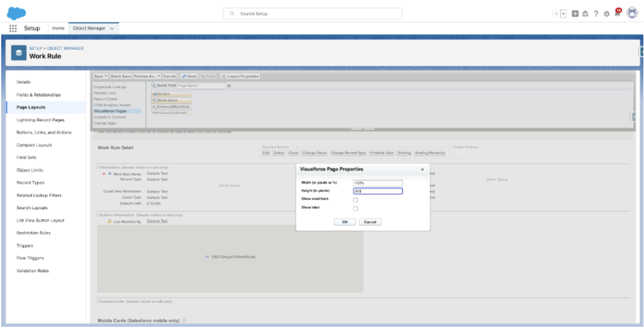Select Report Charts in palette list

[x=106, y=99]
